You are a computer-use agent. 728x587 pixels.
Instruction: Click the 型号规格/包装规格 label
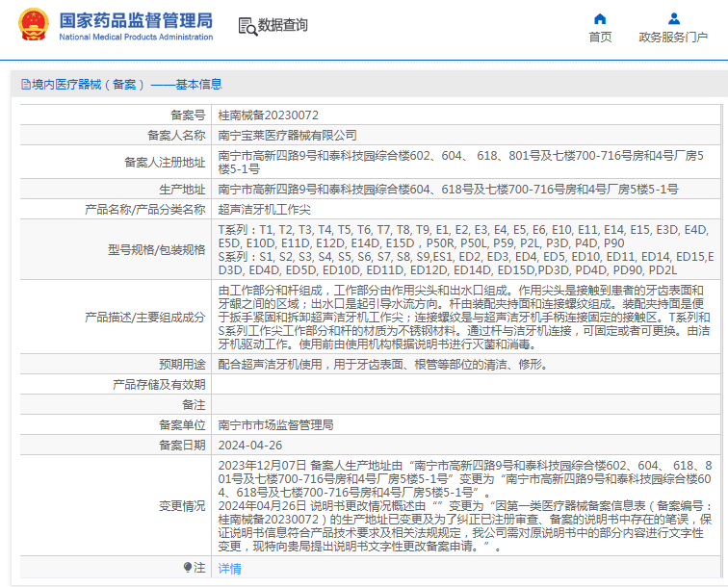pyautogui.click(x=157, y=250)
